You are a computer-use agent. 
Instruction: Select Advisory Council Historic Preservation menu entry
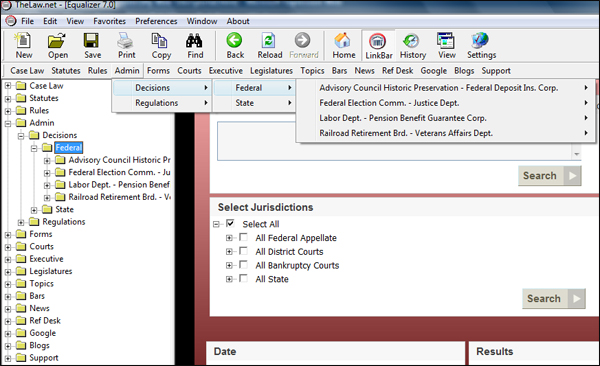coord(446,88)
